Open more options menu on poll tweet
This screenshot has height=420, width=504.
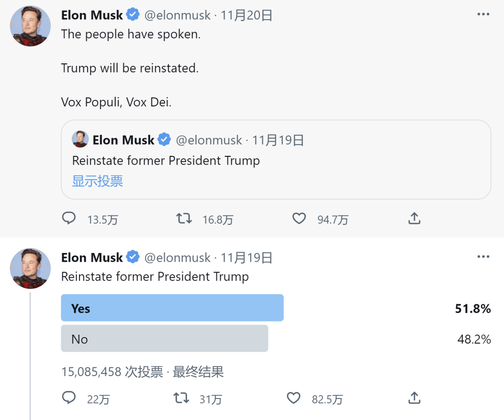coord(483,257)
